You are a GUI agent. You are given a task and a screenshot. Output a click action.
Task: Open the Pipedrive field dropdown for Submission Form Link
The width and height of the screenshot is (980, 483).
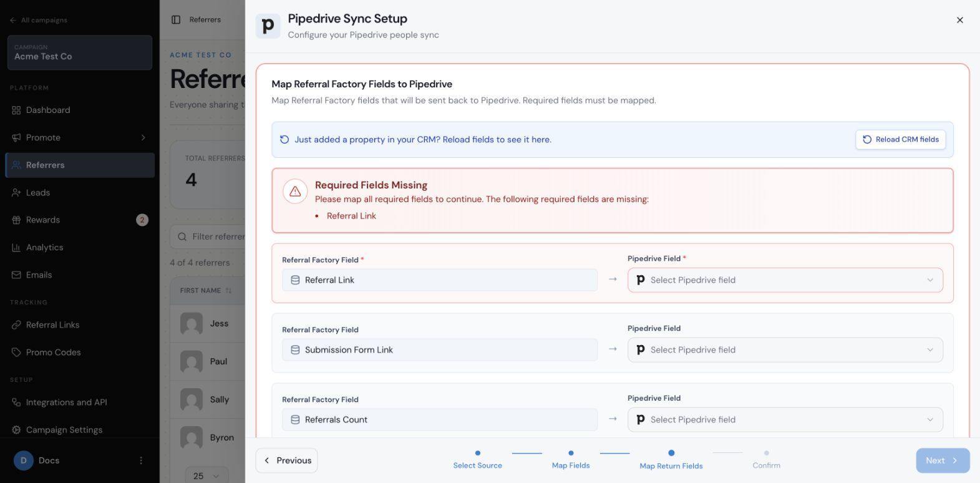(x=785, y=350)
